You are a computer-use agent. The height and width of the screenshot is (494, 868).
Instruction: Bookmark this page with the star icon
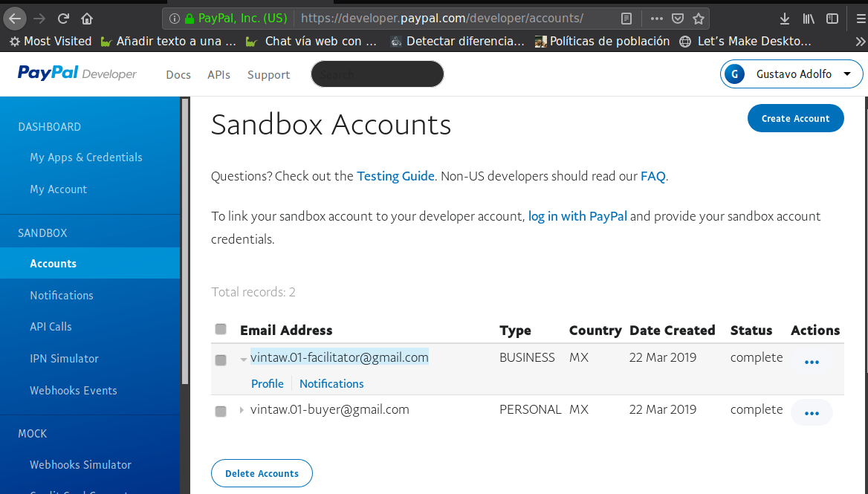(x=699, y=19)
